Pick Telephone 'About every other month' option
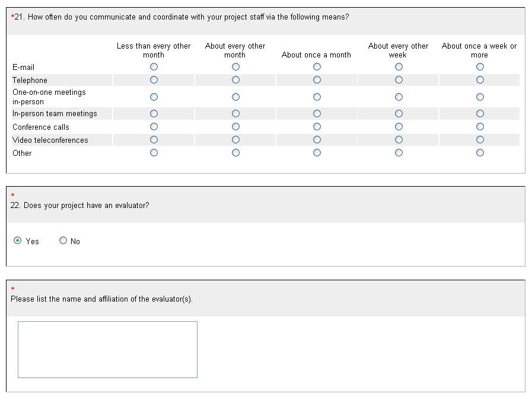The height and width of the screenshot is (400, 532). point(235,80)
